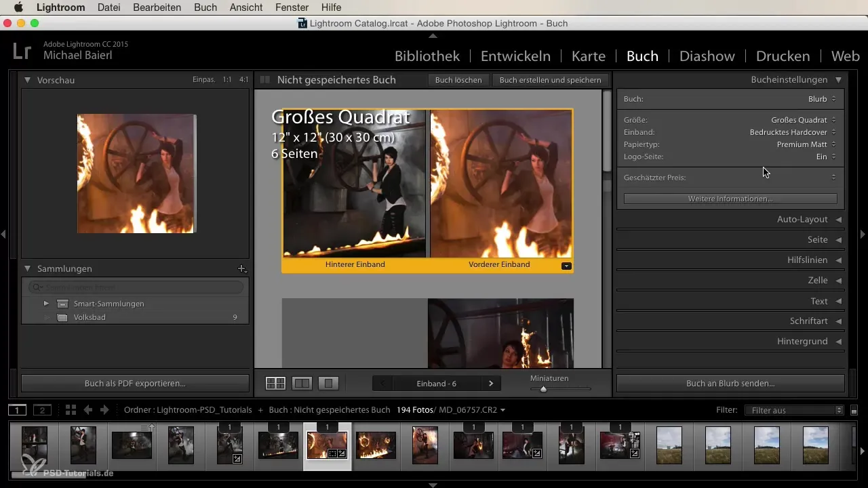Open Bibliothek module
Image resolution: width=868 pixels, height=488 pixels.
(x=427, y=56)
